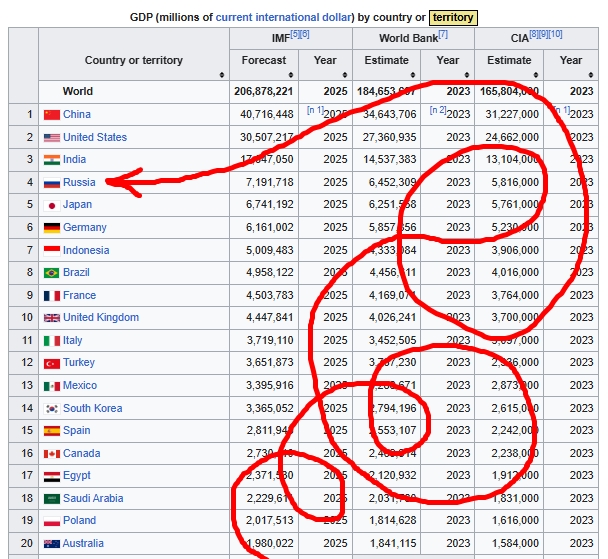Image resolution: width=608 pixels, height=559 pixels.
Task: Open the Turkey country link
Action: (79, 362)
